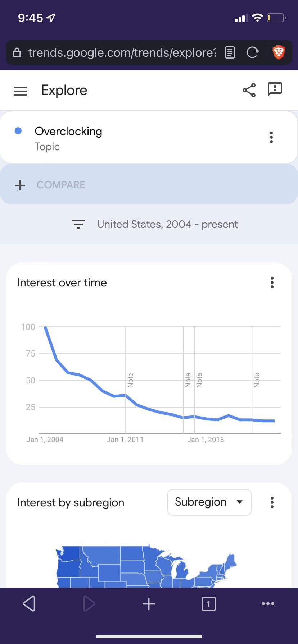
Task: Open Interest by subregion options menu
Action: pos(272,502)
